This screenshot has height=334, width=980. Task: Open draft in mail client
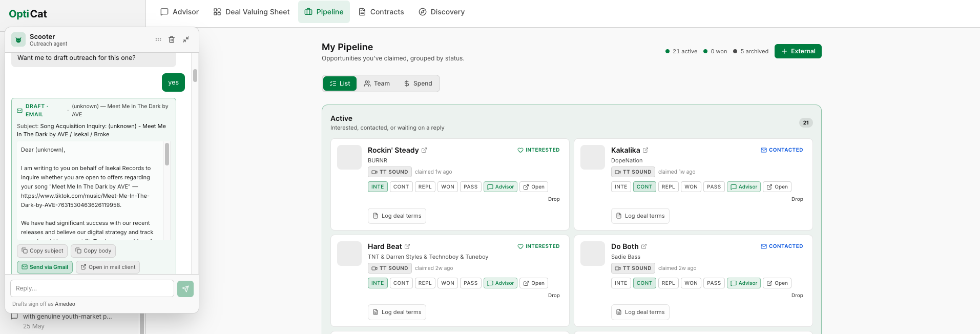108,267
